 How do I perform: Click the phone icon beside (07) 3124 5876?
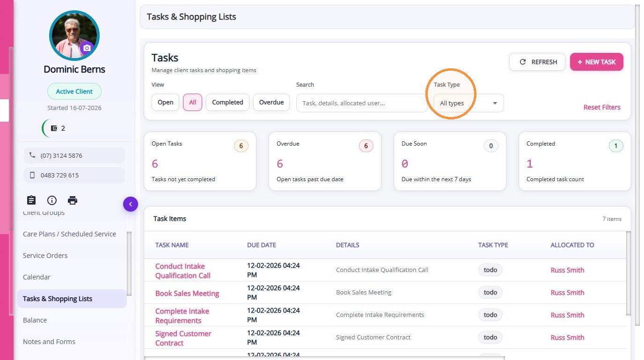coord(32,155)
